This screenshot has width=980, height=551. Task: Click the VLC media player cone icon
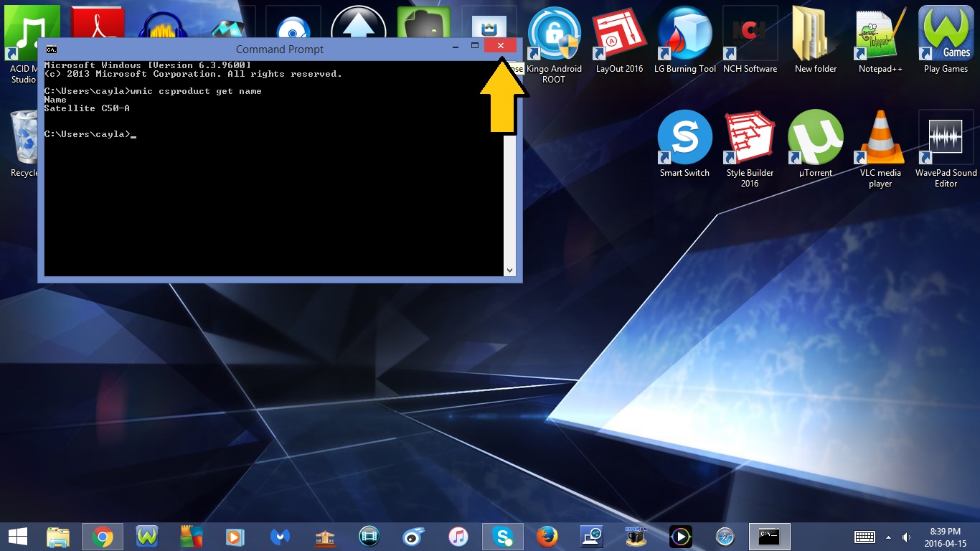[x=880, y=149]
